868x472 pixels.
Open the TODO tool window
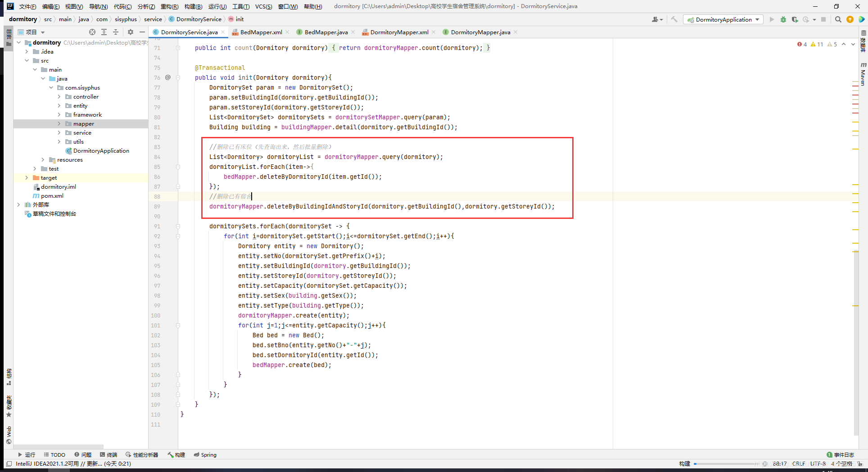(54, 454)
